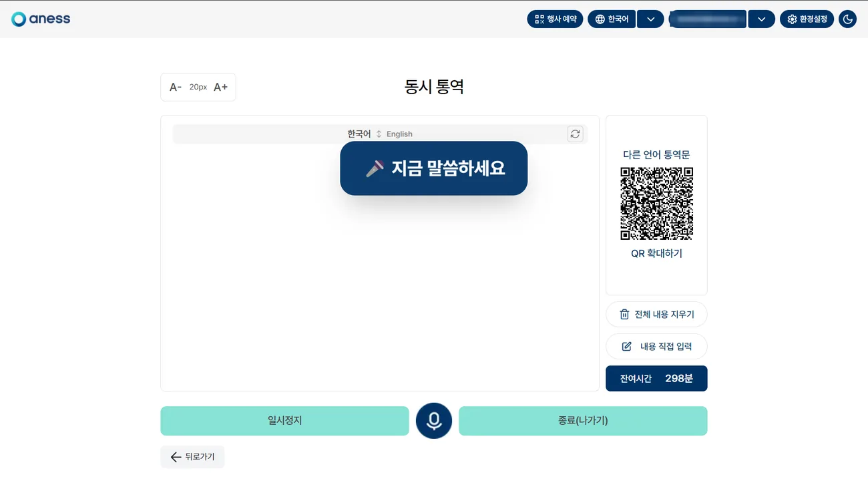The height and width of the screenshot is (485, 868).
Task: Click the aness logo
Action: click(41, 19)
